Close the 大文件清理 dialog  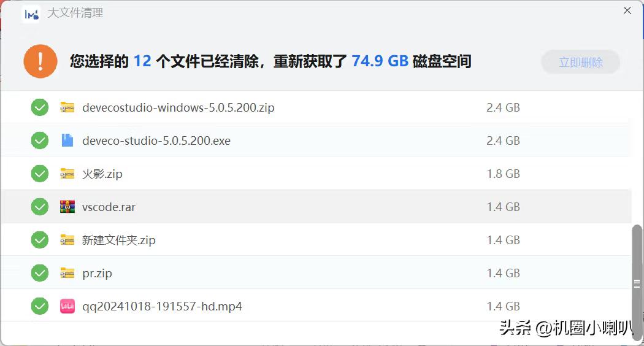[627, 10]
